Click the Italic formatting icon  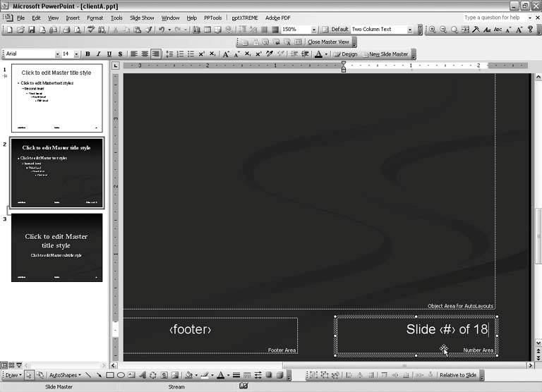[x=98, y=54]
